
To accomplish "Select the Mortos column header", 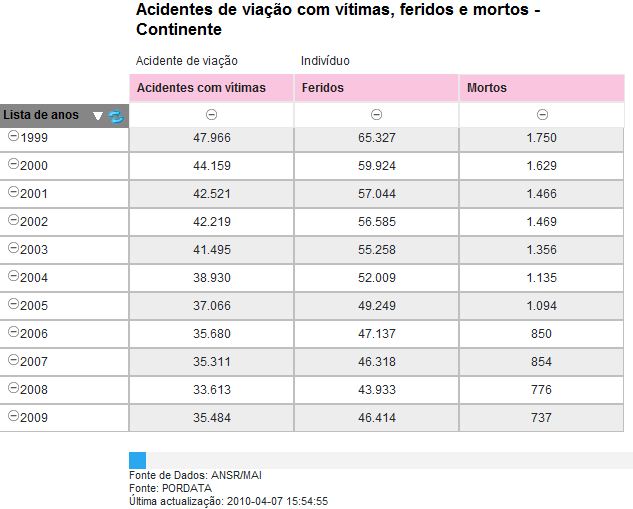I will [542, 88].
